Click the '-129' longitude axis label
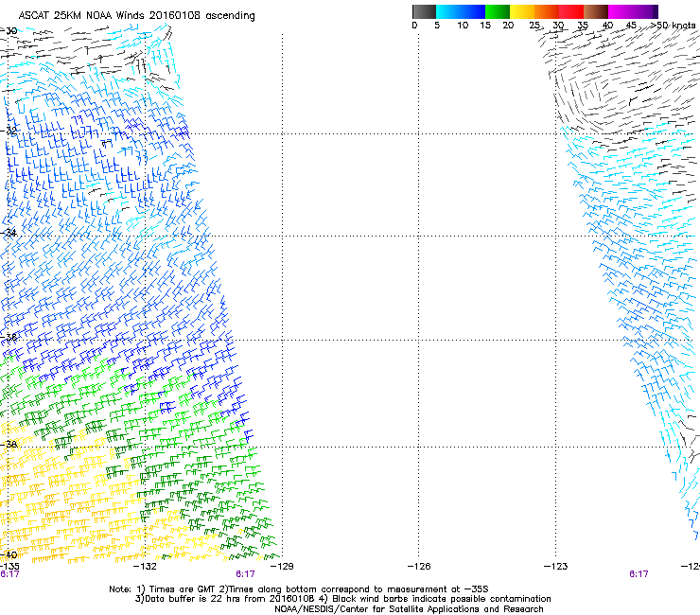700x615 pixels. [282, 567]
